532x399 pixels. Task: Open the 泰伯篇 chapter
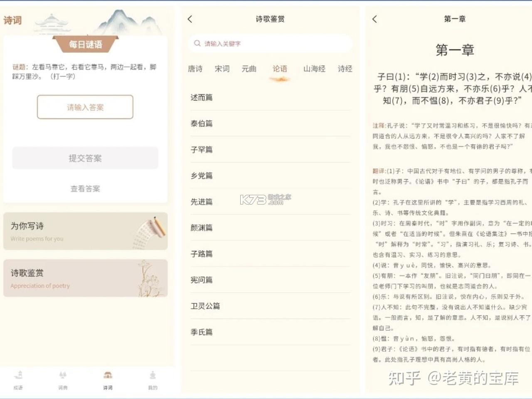click(270, 123)
